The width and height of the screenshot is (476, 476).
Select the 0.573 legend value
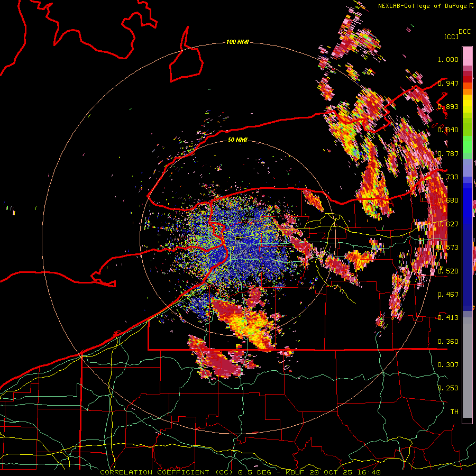click(x=448, y=248)
